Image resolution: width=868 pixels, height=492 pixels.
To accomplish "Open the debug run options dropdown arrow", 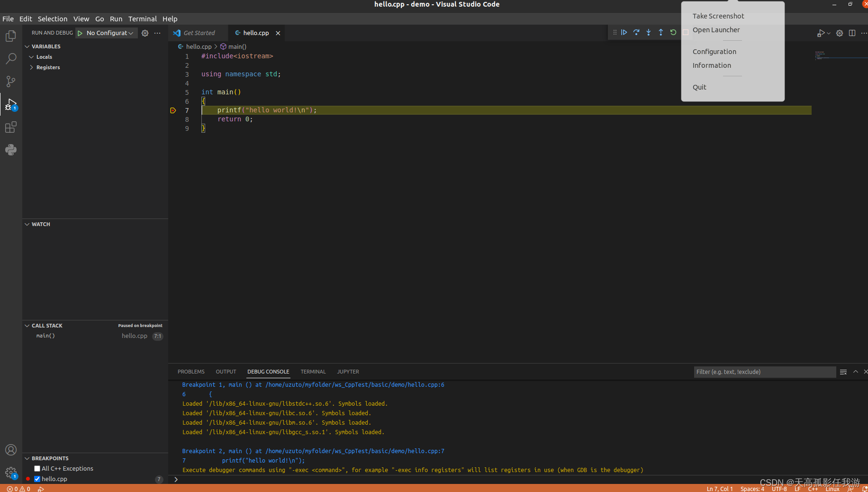I will point(828,33).
